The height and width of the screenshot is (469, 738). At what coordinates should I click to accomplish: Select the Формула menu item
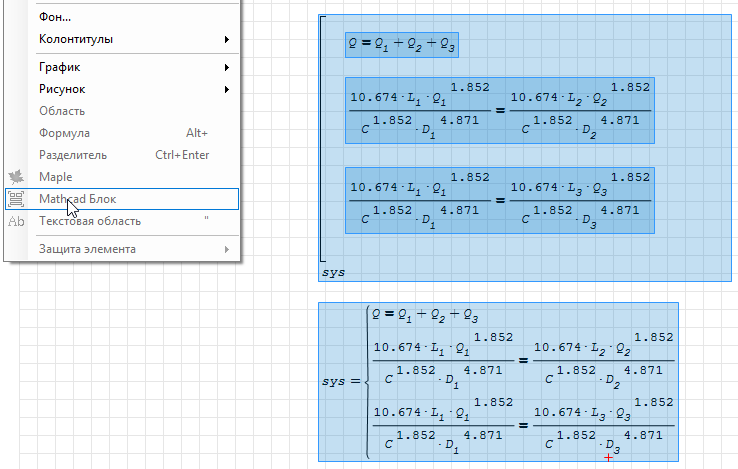pyautogui.click(x=64, y=133)
